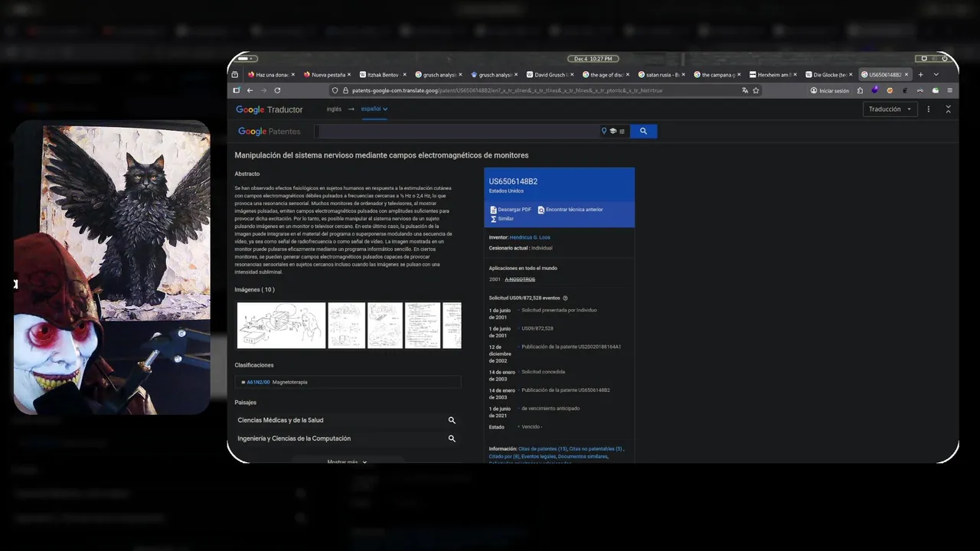This screenshot has height=551, width=980.
Task: Open the fourth patent drawing thumbnail
Action: (423, 325)
